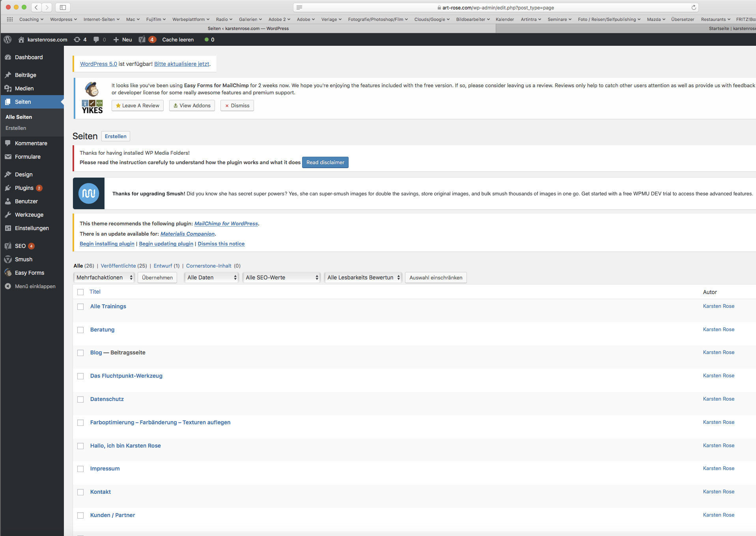The width and height of the screenshot is (756, 536).
Task: Sort pages by the Titel column header
Action: (95, 292)
